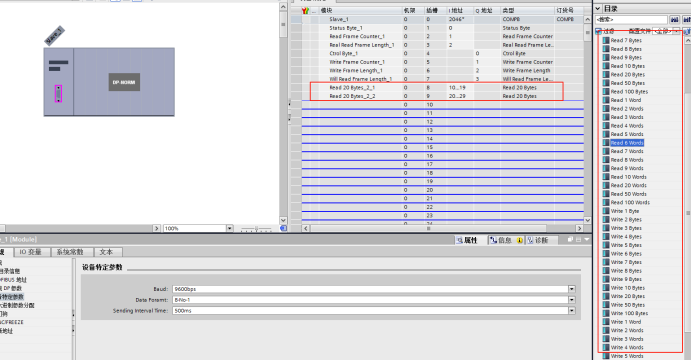The width and height of the screenshot is (691, 360).
Task: Select the Read 100 Bytes catalog module
Action: (x=629, y=92)
